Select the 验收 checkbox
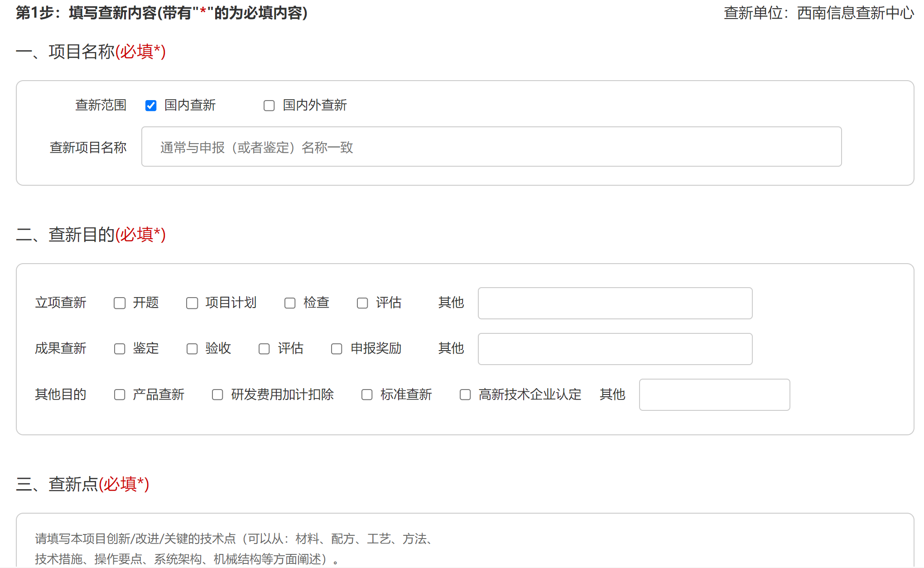This screenshot has width=924, height=568. [x=192, y=349]
